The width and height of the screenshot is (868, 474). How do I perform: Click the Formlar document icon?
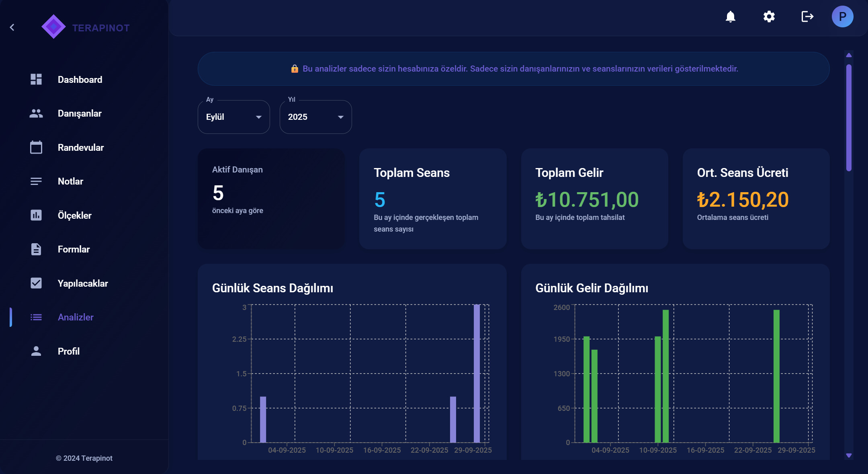[36, 249]
